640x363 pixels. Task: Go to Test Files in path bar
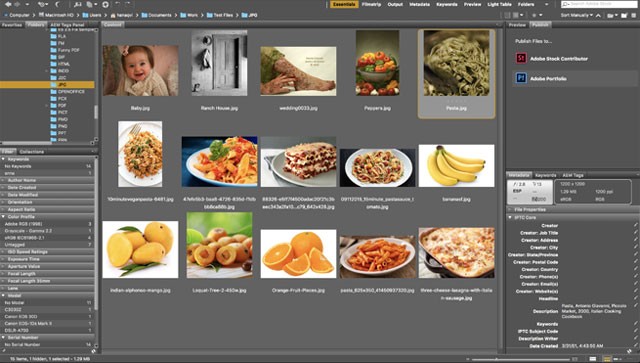click(x=220, y=15)
